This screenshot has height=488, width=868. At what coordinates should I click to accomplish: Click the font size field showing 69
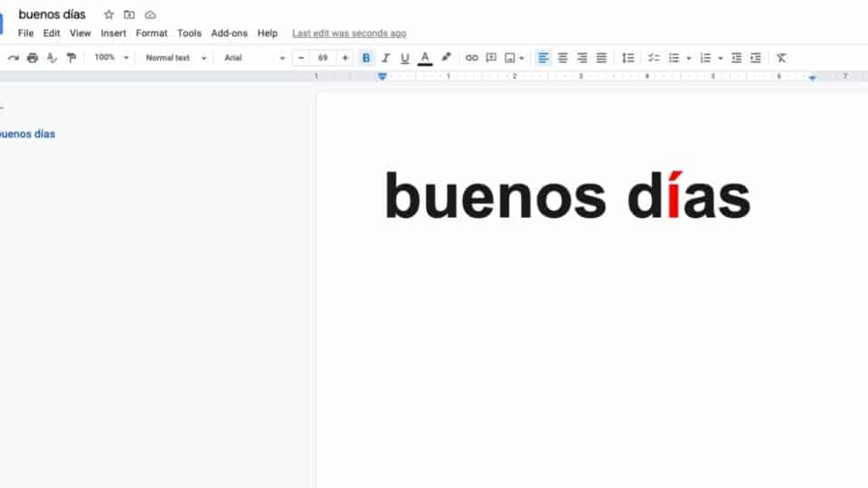pos(323,58)
